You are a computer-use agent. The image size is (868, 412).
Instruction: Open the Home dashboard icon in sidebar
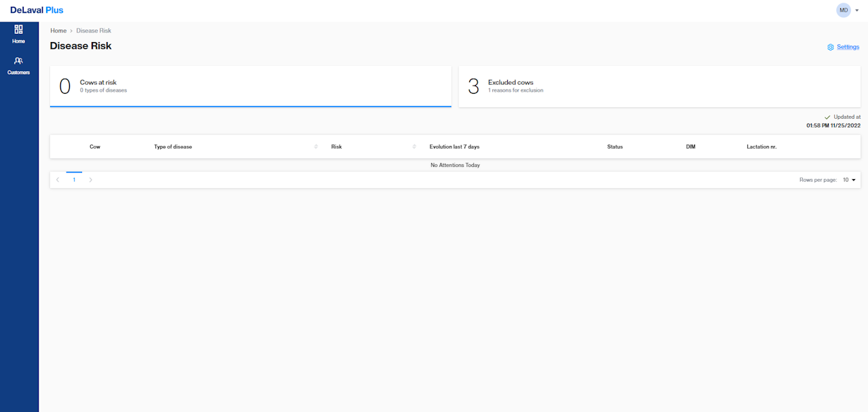(18, 30)
